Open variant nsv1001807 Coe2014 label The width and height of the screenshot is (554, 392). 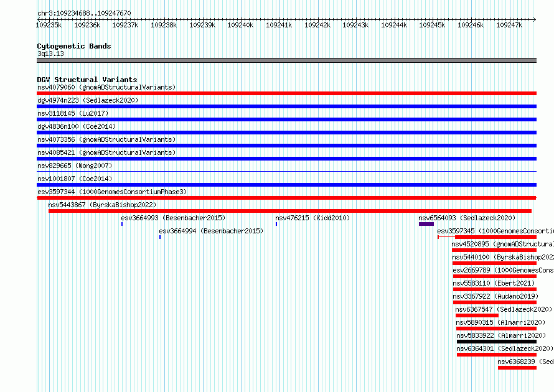(75, 179)
